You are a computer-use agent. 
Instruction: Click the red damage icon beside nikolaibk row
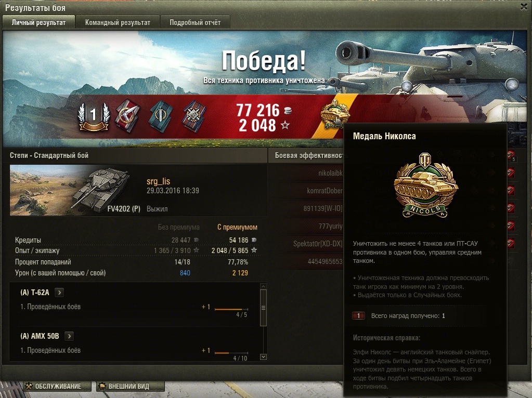(511, 173)
